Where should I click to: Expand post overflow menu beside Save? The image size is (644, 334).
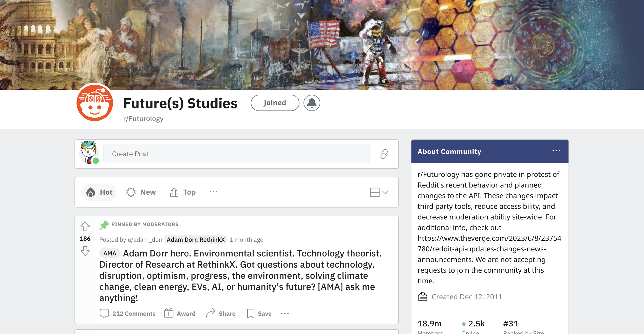[285, 313]
